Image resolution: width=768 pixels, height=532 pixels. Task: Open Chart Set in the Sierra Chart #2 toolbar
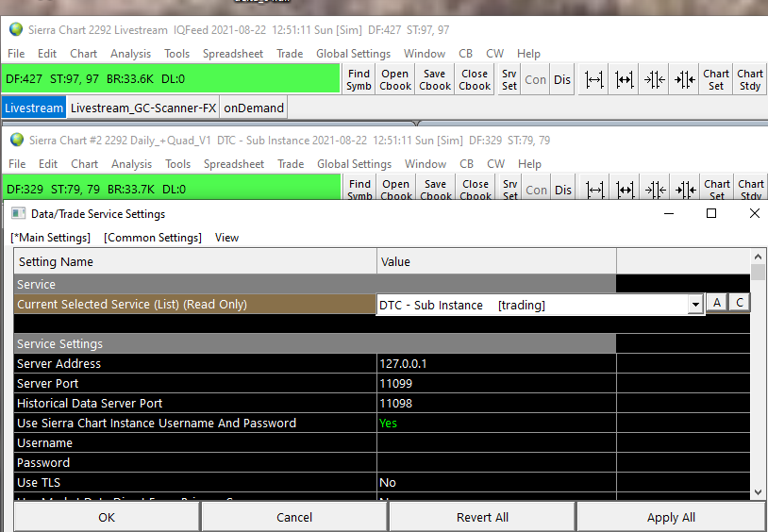point(717,189)
